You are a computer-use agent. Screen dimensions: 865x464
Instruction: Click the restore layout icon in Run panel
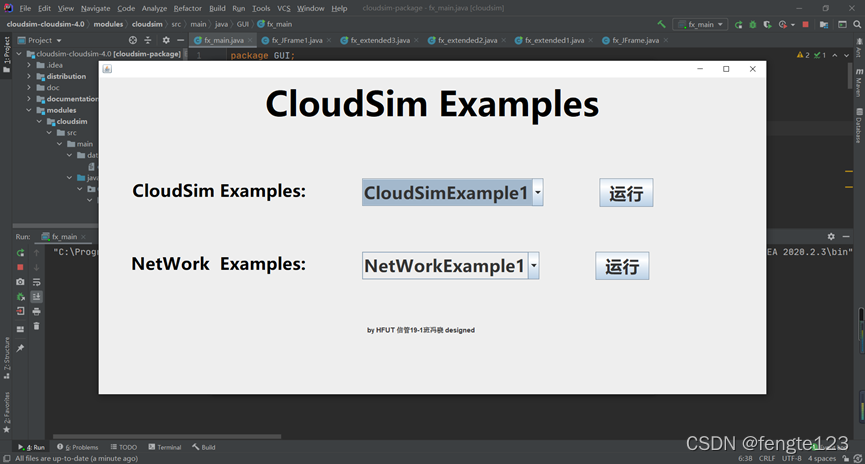(x=20, y=329)
